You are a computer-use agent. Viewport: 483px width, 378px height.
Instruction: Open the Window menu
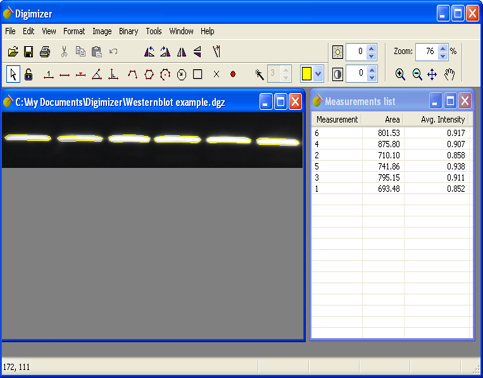(x=181, y=31)
